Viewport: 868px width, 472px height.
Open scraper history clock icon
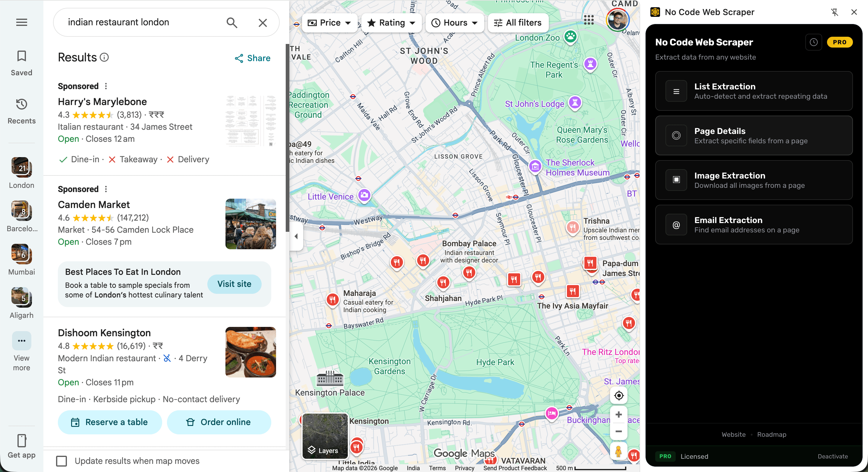point(813,42)
